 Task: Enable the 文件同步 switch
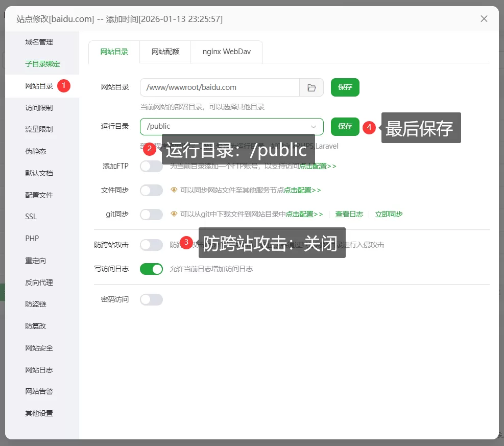pyautogui.click(x=151, y=190)
